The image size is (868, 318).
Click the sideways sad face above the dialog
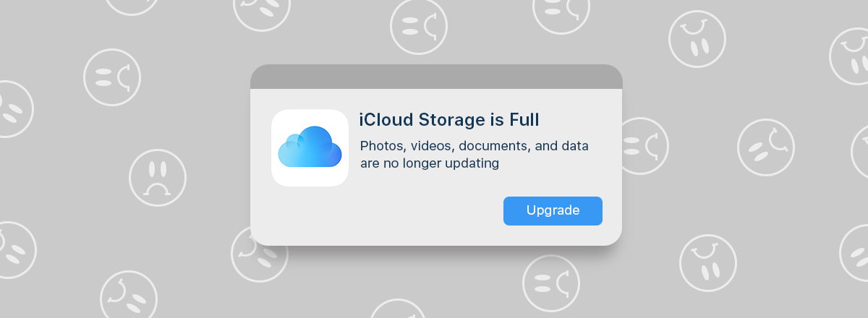418,26
